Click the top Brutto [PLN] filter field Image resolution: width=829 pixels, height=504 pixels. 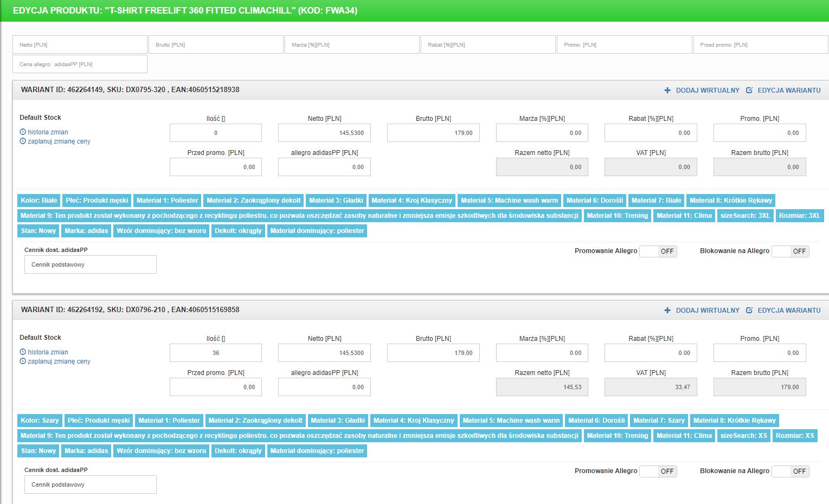(x=216, y=45)
